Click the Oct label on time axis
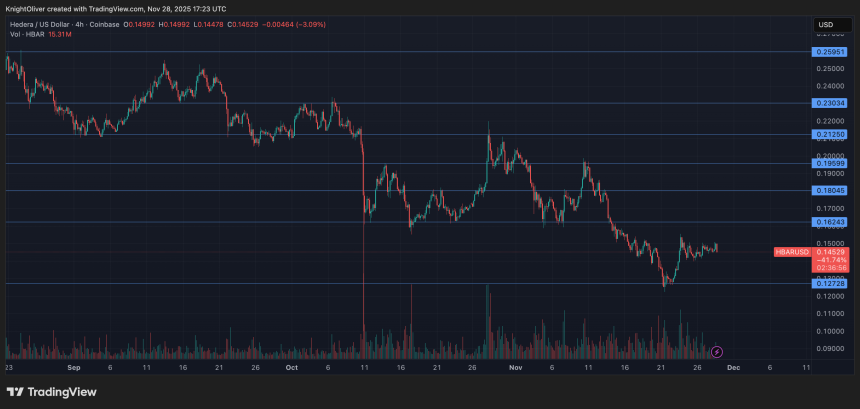 pyautogui.click(x=291, y=368)
